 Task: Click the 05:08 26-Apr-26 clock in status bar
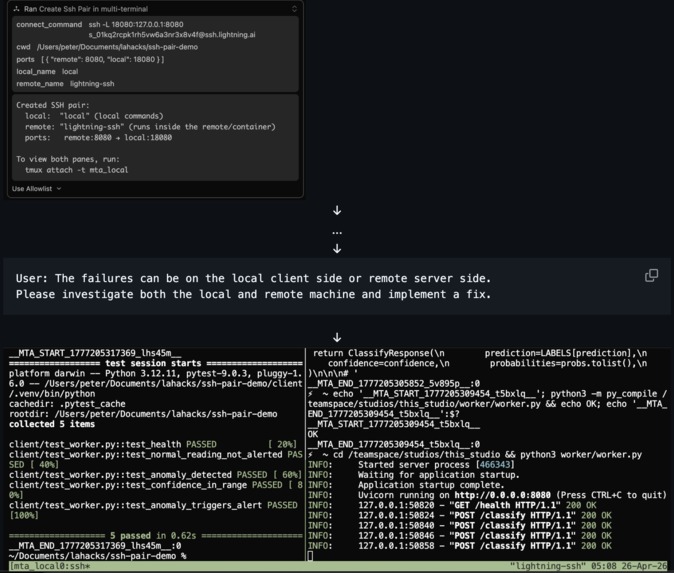point(629,566)
